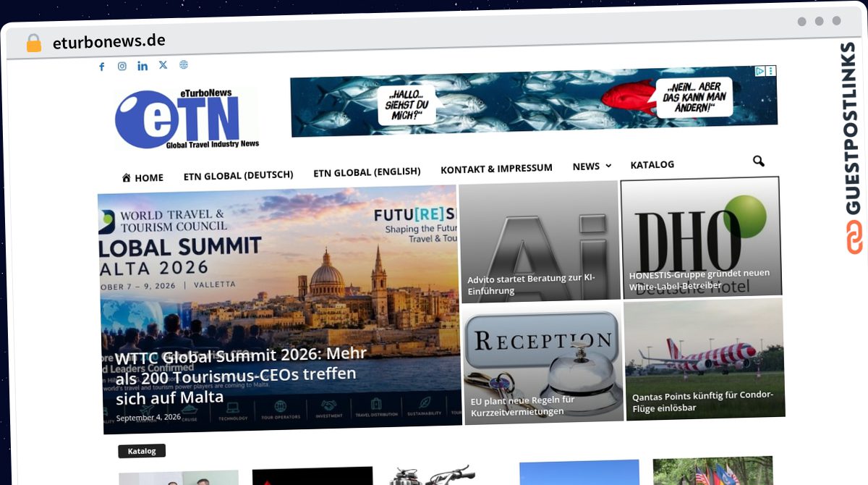Open search with the magnifier icon
This screenshot has height=485, width=868.
758,161
